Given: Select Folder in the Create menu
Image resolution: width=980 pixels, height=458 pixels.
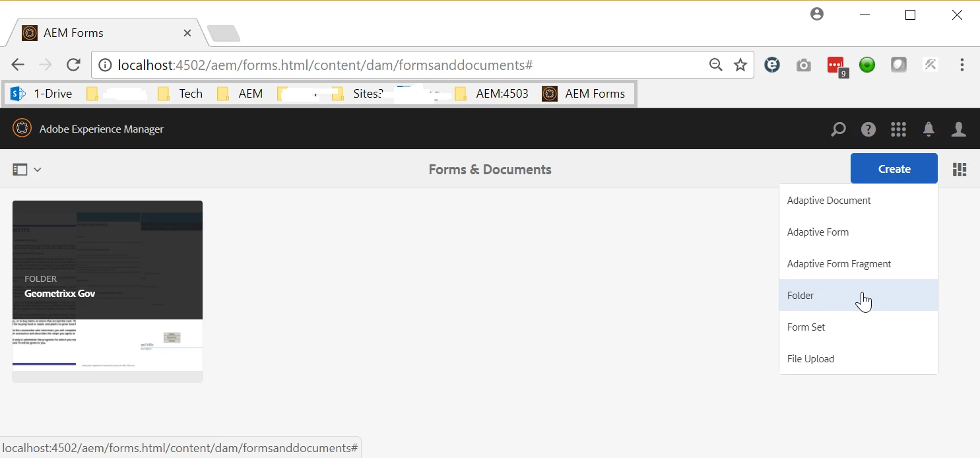Looking at the screenshot, I should point(859,295).
